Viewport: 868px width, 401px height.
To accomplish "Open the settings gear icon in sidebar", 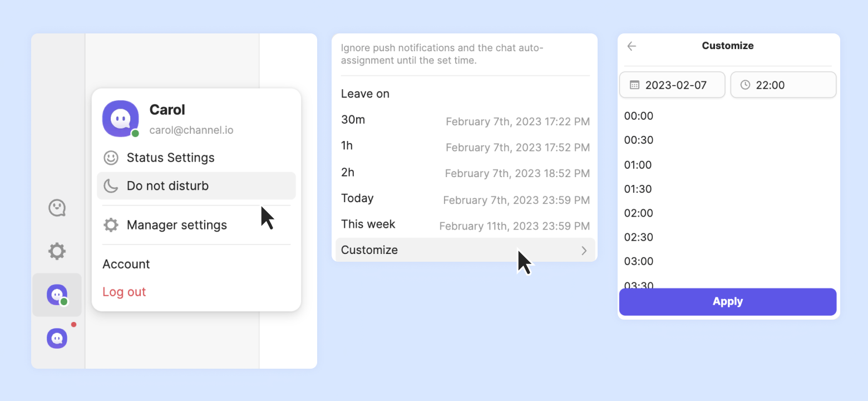I will [x=57, y=251].
